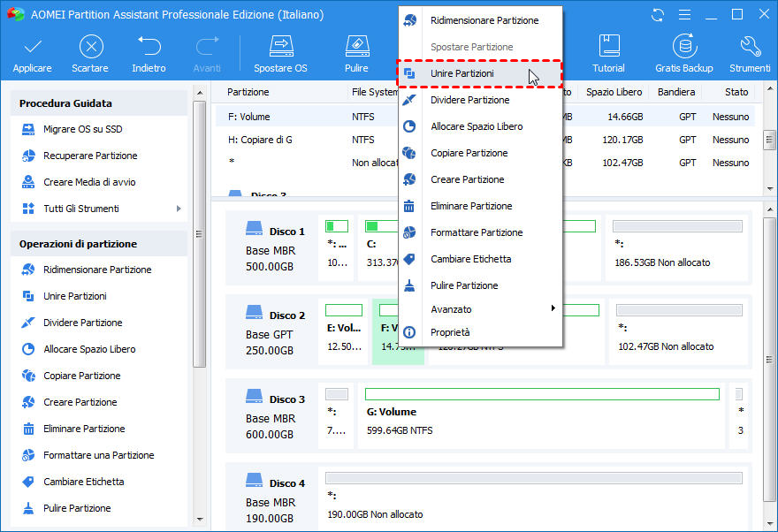Choose Pulire Partizione from context menu
778x532 pixels.
480,285
